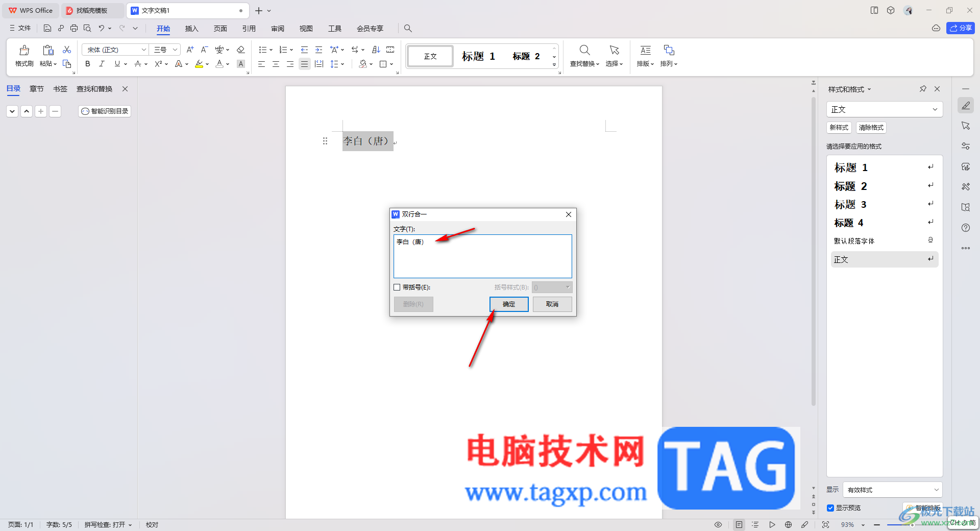Open the bracket style dropdown
Screen dimensions: 980x531
552,287
